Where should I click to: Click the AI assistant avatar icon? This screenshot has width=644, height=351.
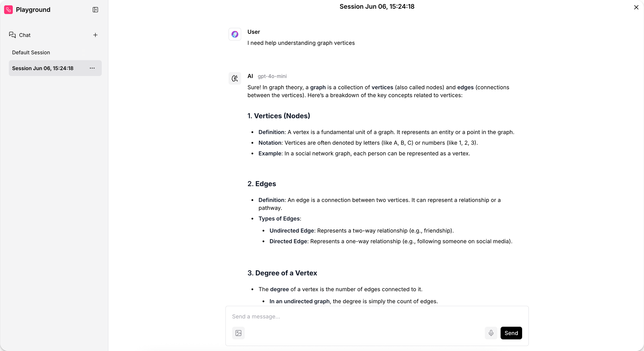point(235,79)
